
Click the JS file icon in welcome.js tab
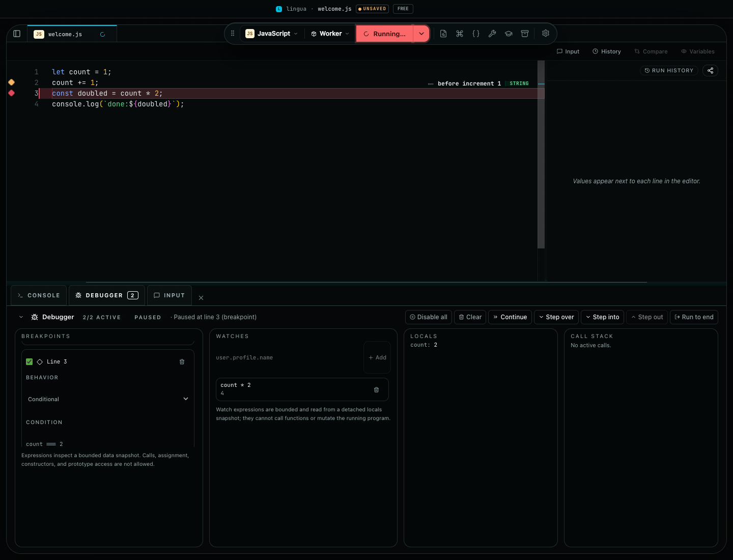click(39, 34)
